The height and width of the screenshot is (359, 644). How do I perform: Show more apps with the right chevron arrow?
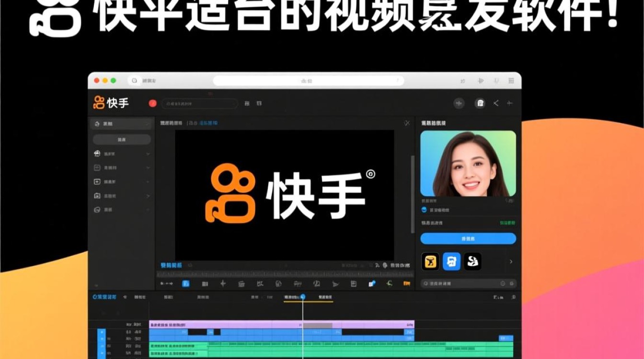tap(511, 261)
